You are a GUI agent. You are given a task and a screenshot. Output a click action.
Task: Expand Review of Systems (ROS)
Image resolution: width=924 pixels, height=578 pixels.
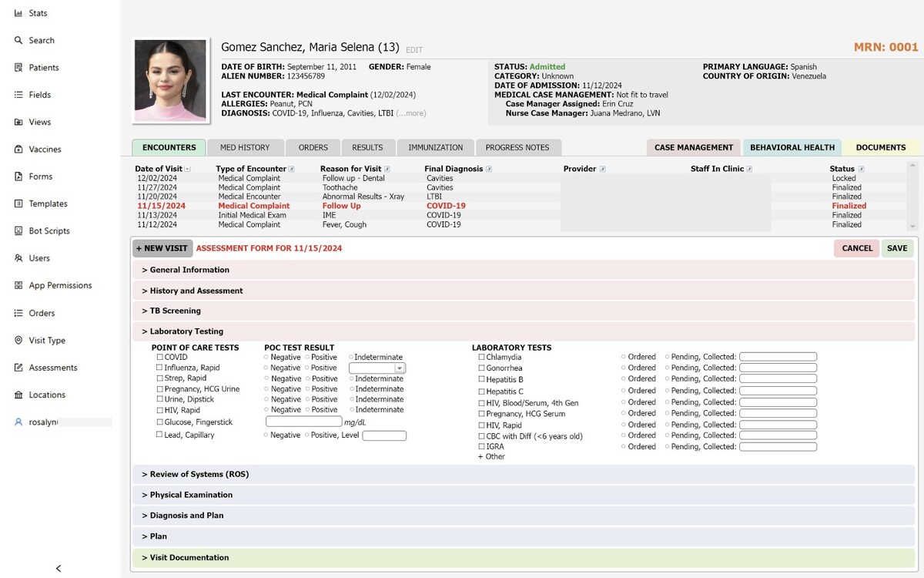pos(524,474)
